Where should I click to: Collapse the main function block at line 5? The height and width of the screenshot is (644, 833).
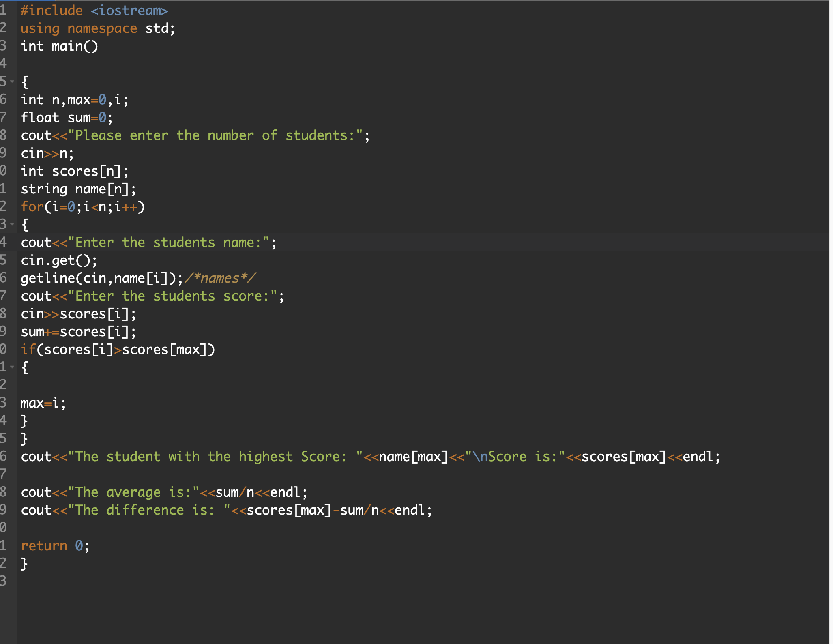pos(11,82)
